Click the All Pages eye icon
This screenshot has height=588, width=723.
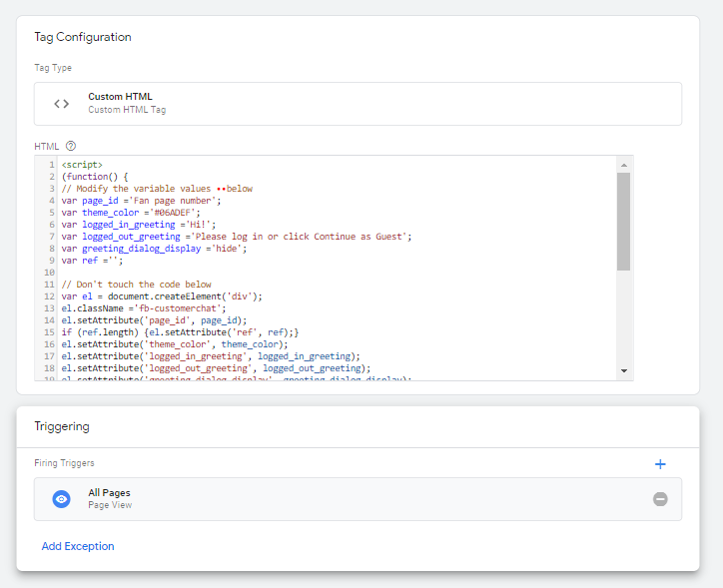click(x=61, y=499)
